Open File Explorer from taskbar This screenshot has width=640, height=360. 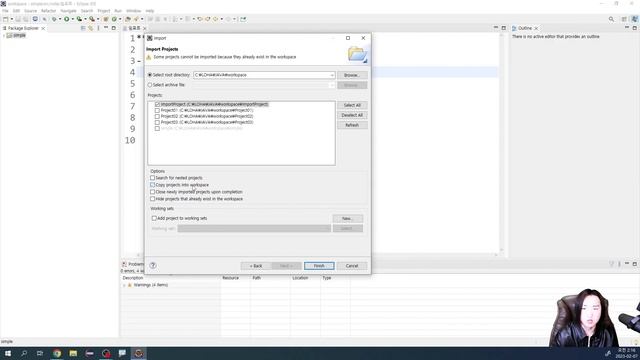pyautogui.click(x=73, y=353)
